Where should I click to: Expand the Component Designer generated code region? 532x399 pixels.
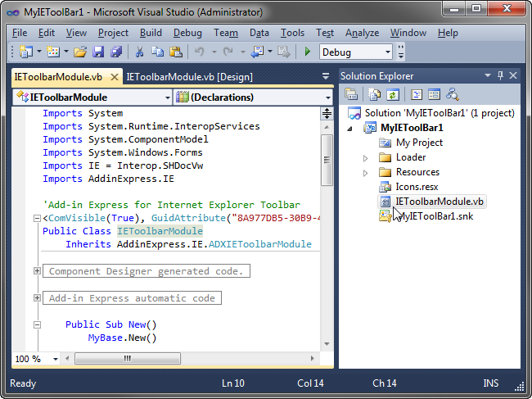coord(37,270)
